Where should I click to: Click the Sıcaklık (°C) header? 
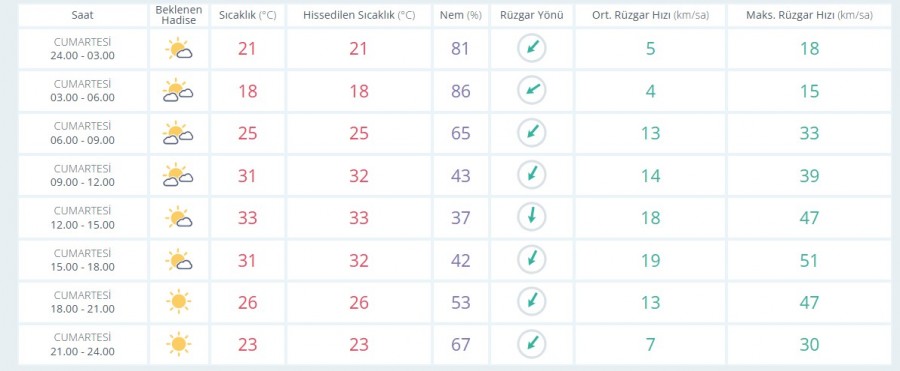pos(247,16)
